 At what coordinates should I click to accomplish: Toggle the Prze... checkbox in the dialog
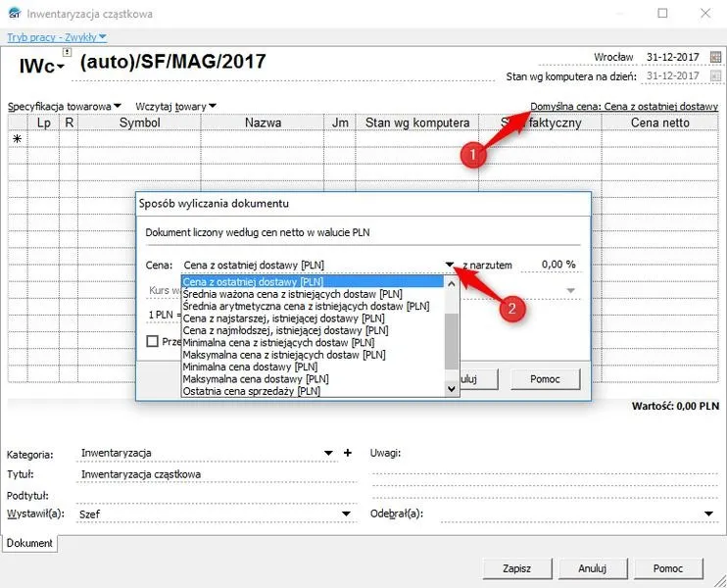(152, 341)
